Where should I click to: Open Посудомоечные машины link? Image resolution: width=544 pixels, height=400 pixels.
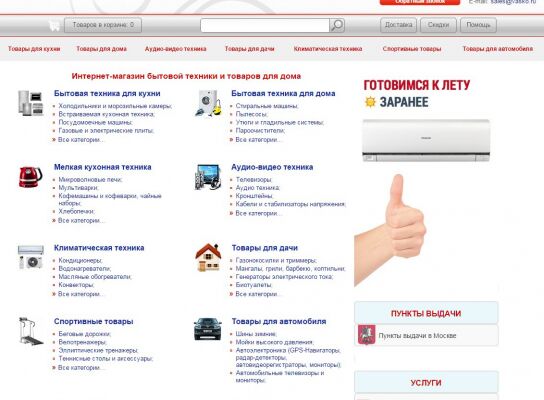(x=95, y=122)
